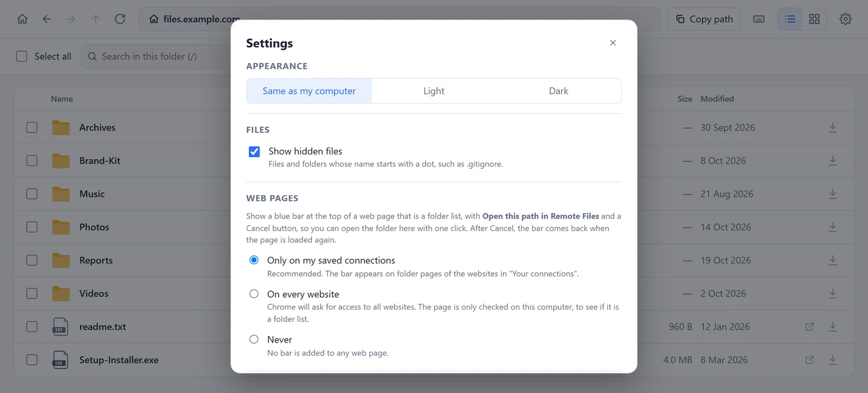Open readme.txt in a new tab
This screenshot has width=868, height=393.
click(x=809, y=327)
